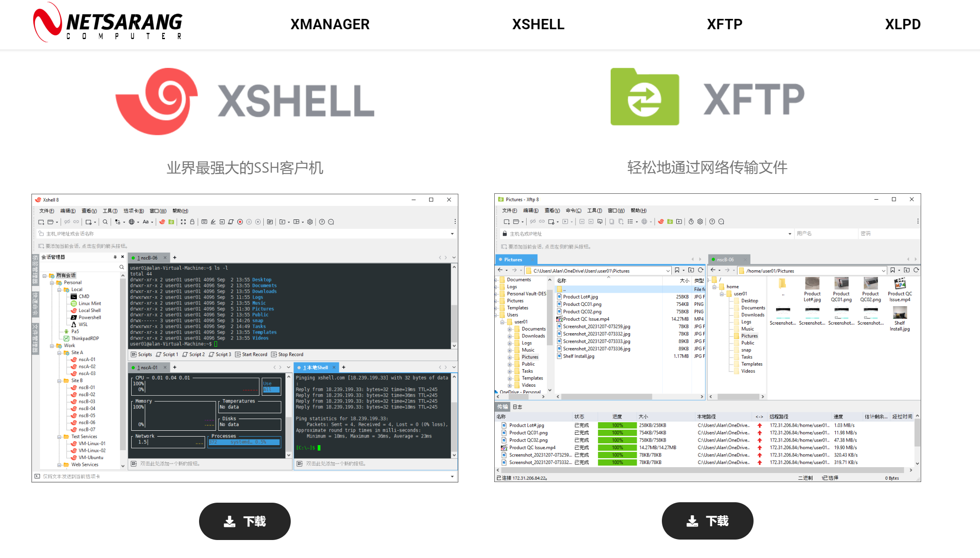Click the red record icon in Xshell toolbar
Viewport: 980px width, 558px height.
pyautogui.click(x=240, y=222)
